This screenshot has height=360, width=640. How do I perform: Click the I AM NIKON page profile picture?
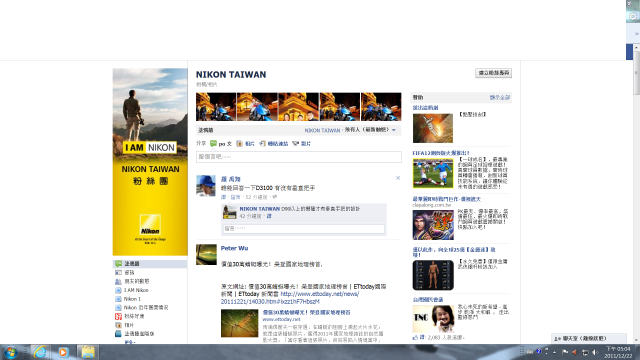(x=150, y=162)
